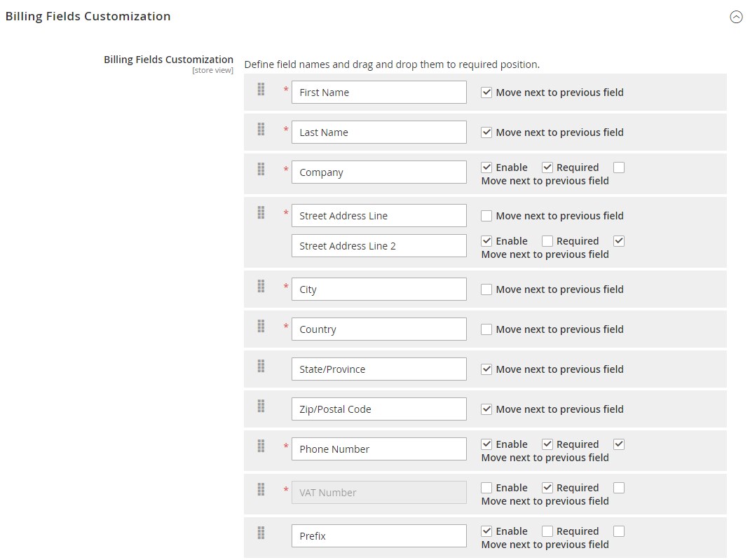
Task: Collapse the Billing Fields Customization section
Action: coord(736,18)
